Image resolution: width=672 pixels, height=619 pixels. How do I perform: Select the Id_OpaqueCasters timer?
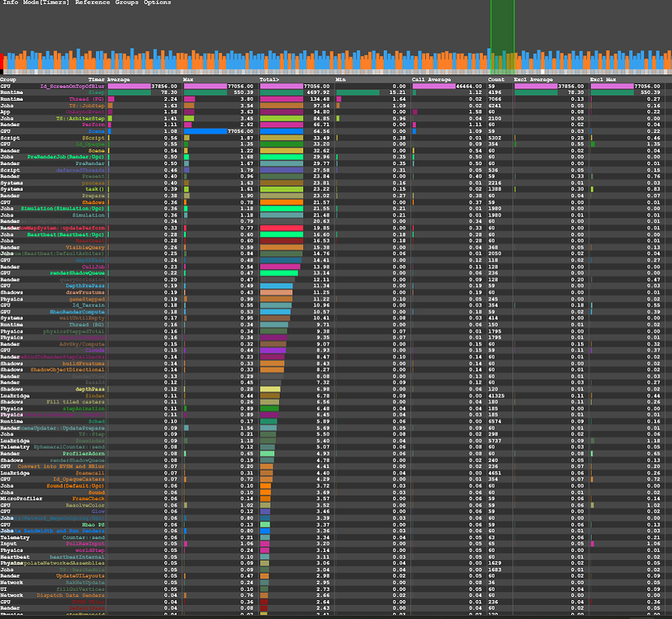click(x=79, y=479)
